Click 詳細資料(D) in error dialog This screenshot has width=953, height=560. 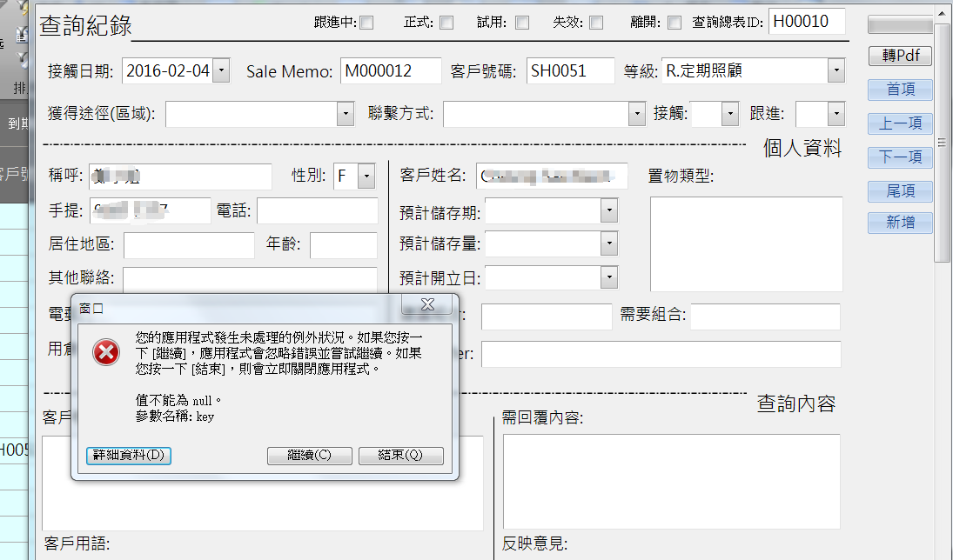129,456
